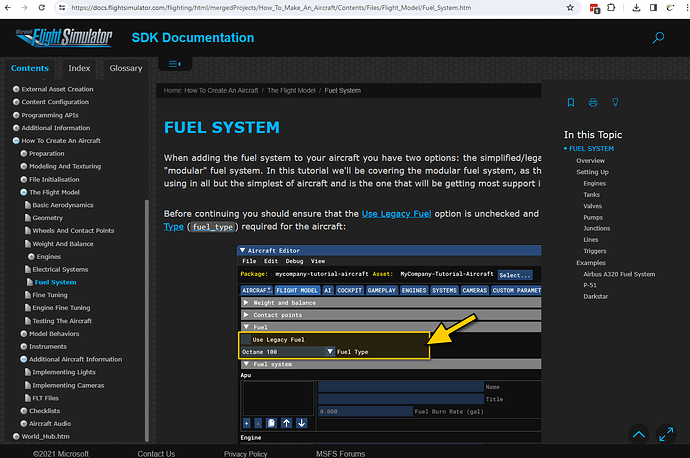Viewport: 690px width, 458px height.
Task: Click the Flight Simulator logo
Action: [x=64, y=38]
